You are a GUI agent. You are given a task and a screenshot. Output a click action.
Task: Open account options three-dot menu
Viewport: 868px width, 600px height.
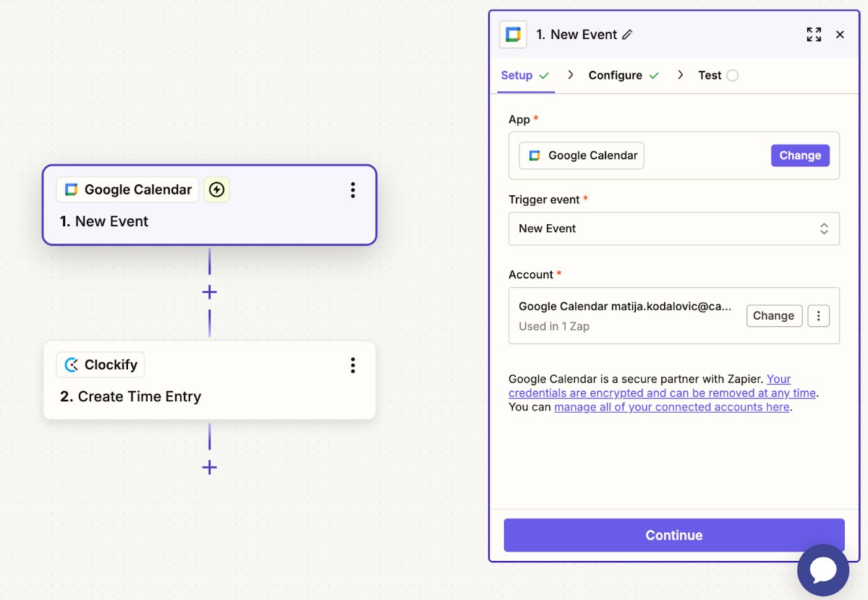819,316
